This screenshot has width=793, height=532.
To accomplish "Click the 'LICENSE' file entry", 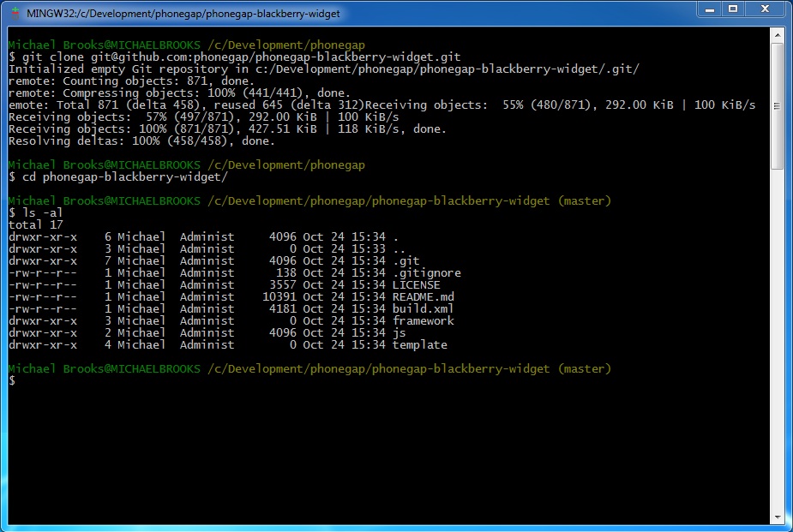I will (x=417, y=285).
